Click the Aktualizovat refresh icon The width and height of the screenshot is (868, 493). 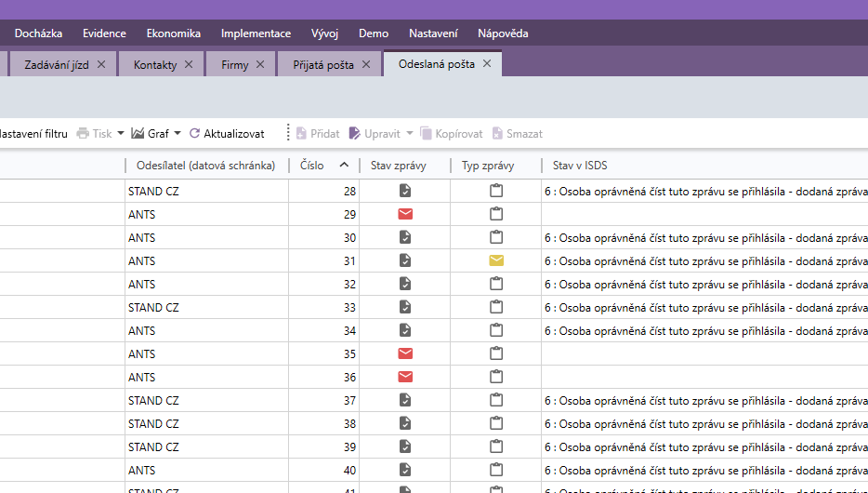(194, 134)
